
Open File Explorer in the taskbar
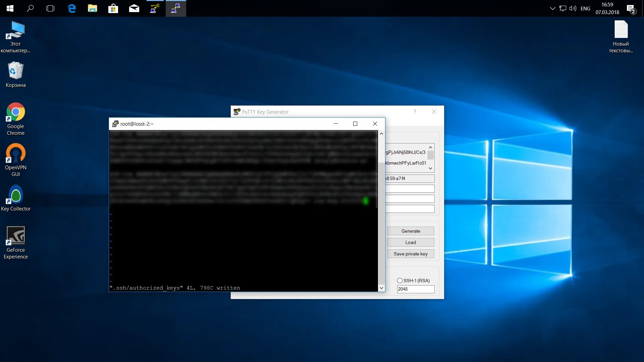click(92, 8)
